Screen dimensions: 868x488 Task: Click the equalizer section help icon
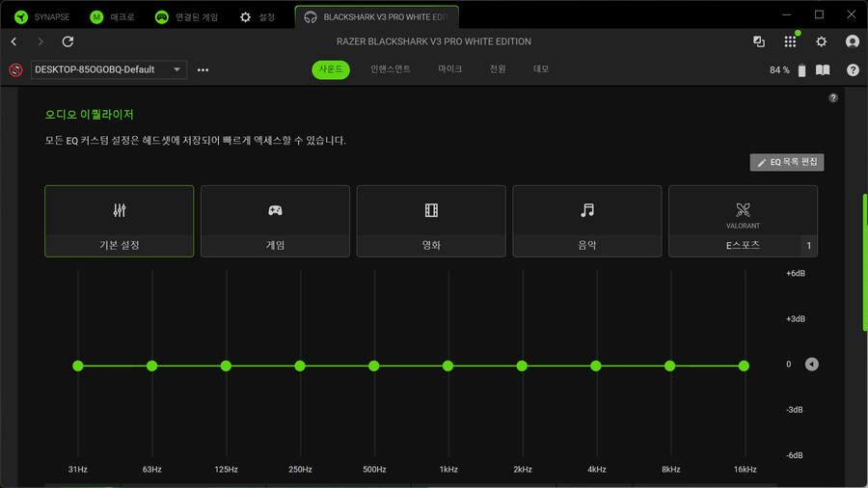[833, 98]
